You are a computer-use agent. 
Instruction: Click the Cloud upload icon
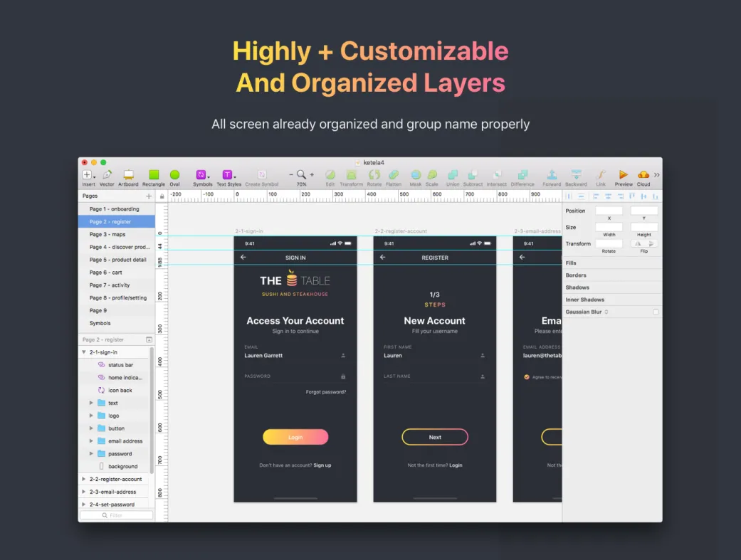point(643,175)
